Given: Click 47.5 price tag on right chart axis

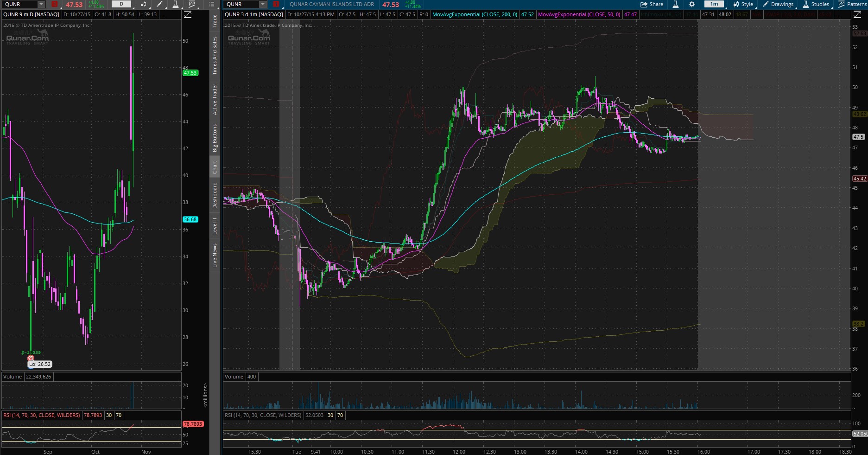Looking at the screenshot, I should 858,137.
